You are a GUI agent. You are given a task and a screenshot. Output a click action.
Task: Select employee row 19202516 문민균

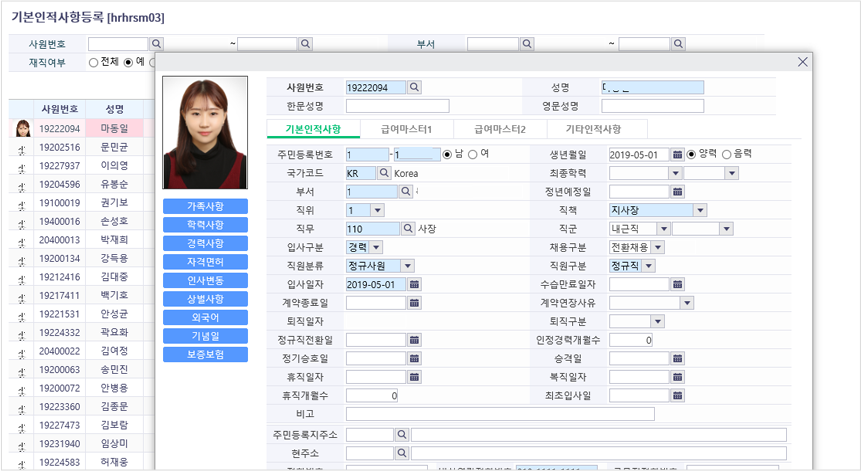(82, 147)
